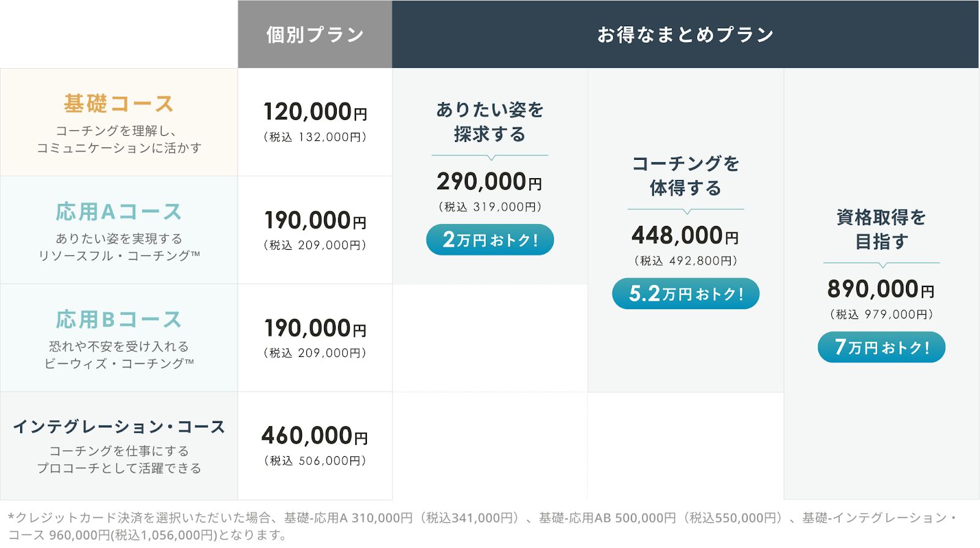
Task: Click the 税込 979,000円 tax-included label
Action: pos(881,314)
